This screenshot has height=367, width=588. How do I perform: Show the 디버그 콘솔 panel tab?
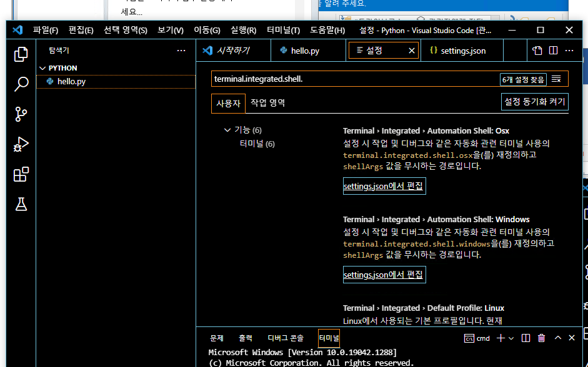coord(286,338)
